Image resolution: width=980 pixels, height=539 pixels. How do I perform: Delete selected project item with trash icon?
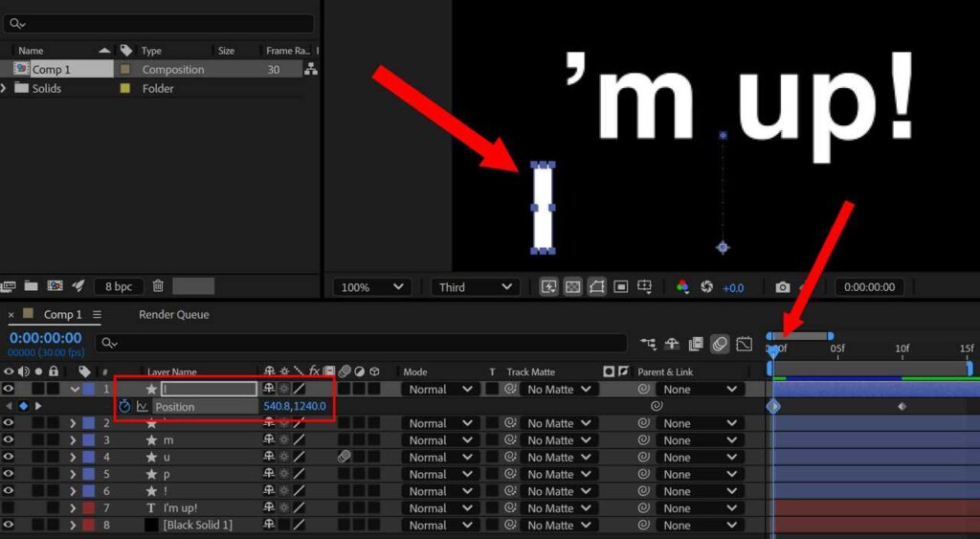(158, 286)
